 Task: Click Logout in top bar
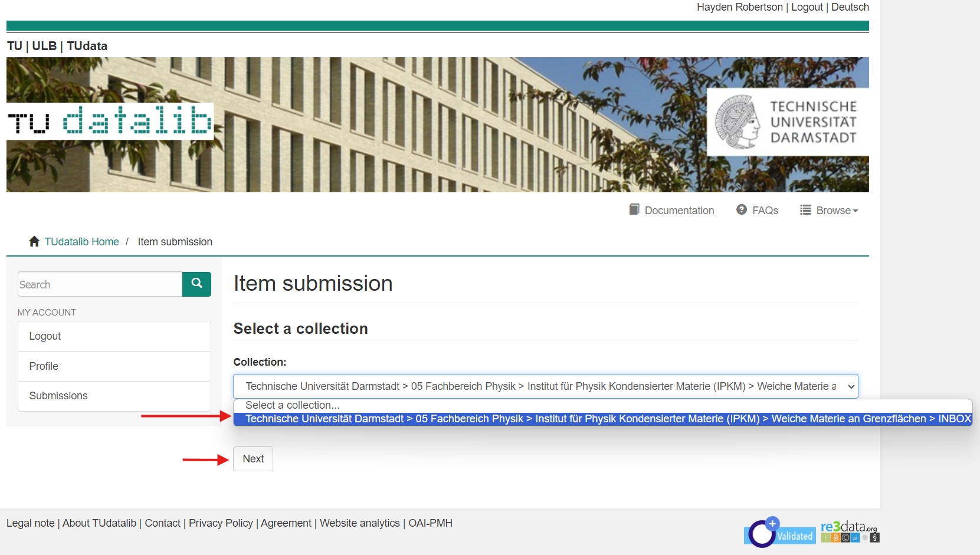(x=807, y=7)
